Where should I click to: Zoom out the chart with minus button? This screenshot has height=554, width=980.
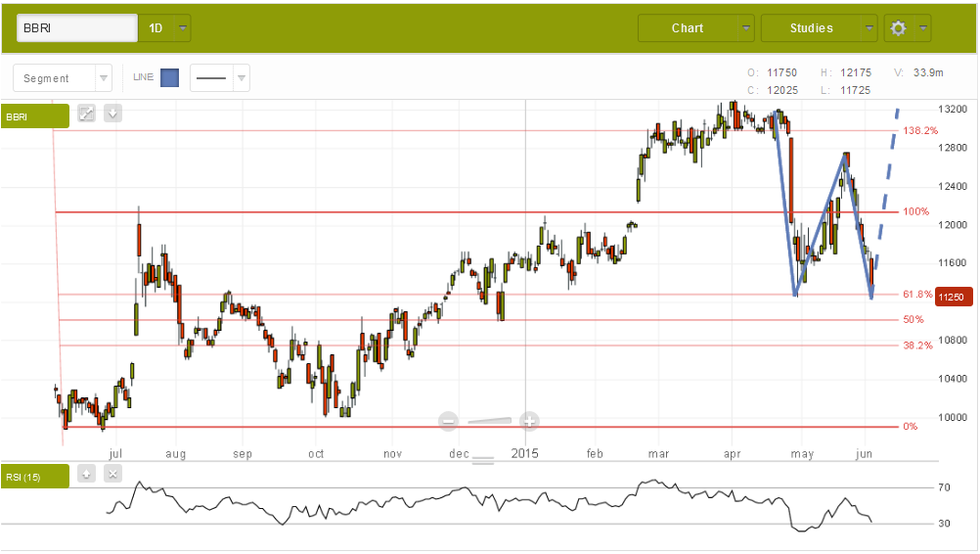click(449, 422)
